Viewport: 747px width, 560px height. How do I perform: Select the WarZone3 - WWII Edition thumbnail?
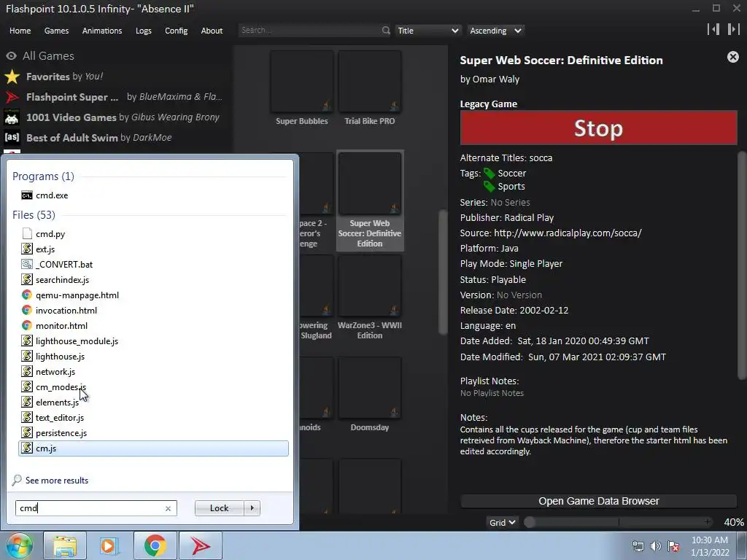[x=370, y=286]
